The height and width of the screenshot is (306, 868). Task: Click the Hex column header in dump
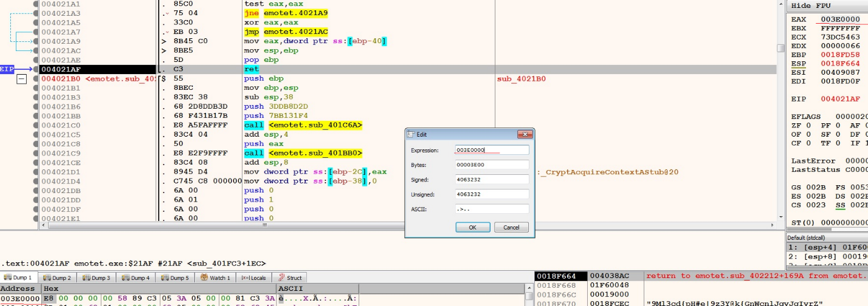(158, 288)
